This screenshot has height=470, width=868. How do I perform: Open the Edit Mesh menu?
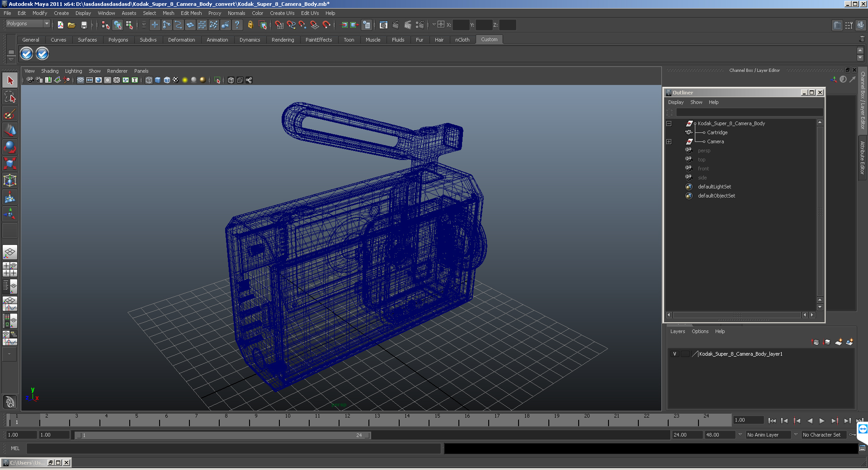click(191, 13)
